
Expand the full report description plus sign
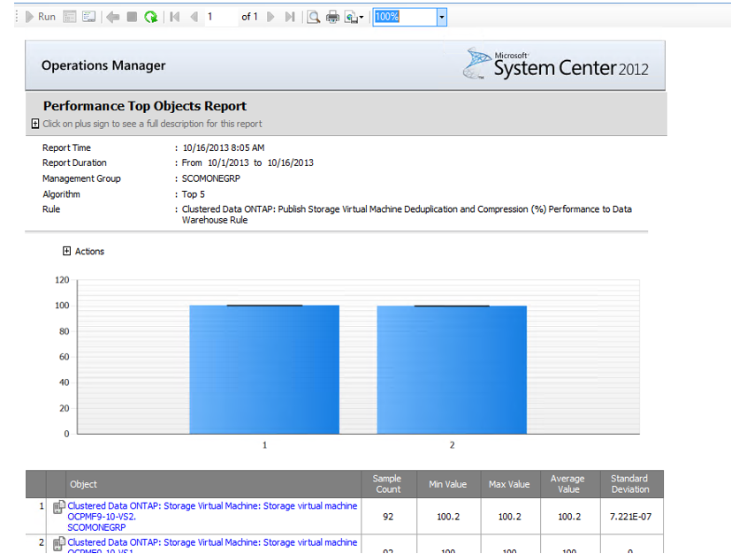click(x=35, y=124)
